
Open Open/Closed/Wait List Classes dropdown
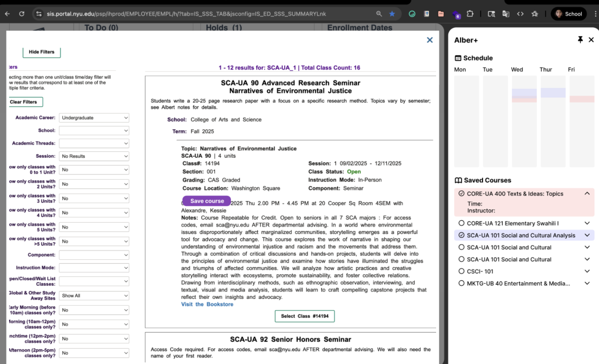(94, 281)
